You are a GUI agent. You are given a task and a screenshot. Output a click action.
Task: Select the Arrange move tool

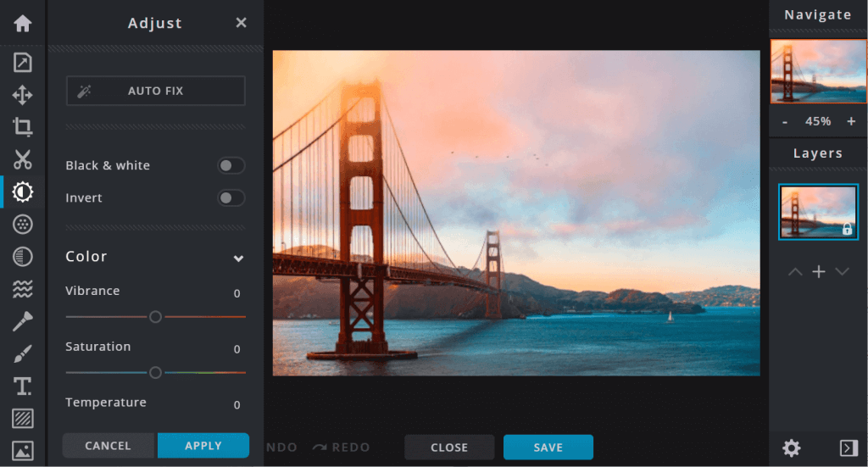[x=23, y=95]
